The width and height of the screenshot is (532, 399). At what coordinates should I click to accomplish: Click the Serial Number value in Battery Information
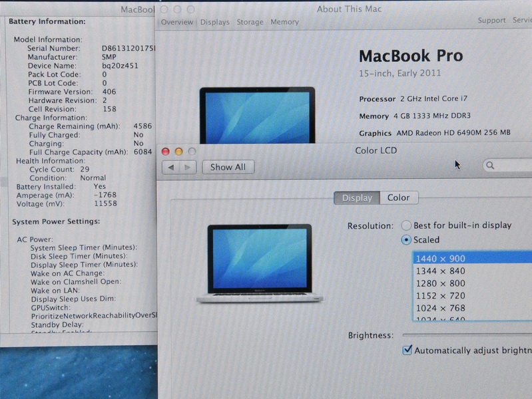[x=129, y=48]
